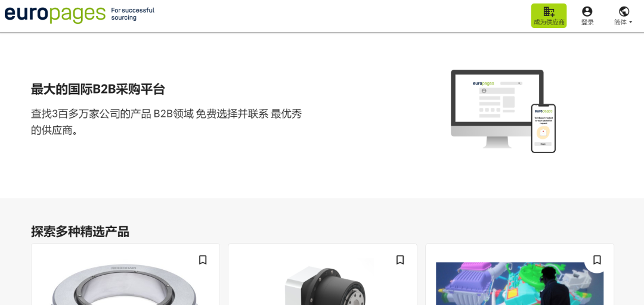Click the orange circle on the phone illustration
Viewport: 644px width, 305px height.
point(543,133)
